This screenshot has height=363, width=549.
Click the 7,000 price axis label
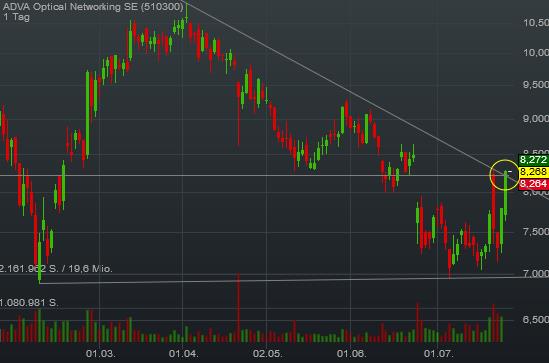click(536, 273)
